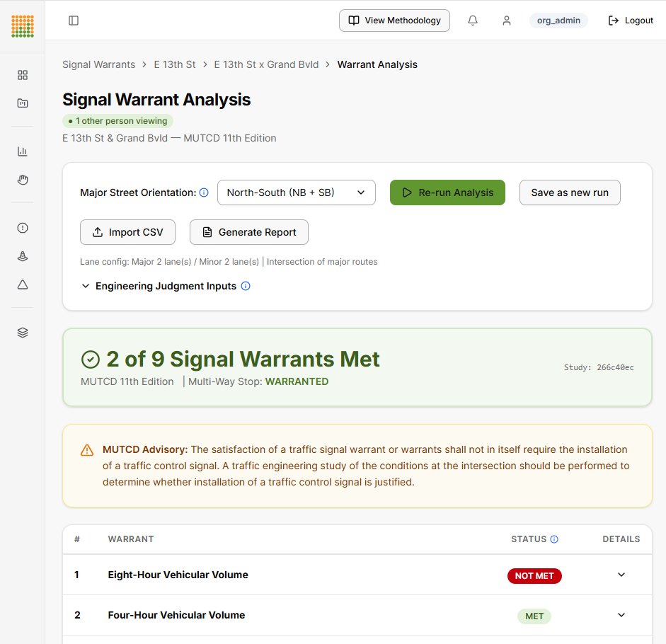Click the NOT MET status badge
666x644 pixels.
pos(534,575)
